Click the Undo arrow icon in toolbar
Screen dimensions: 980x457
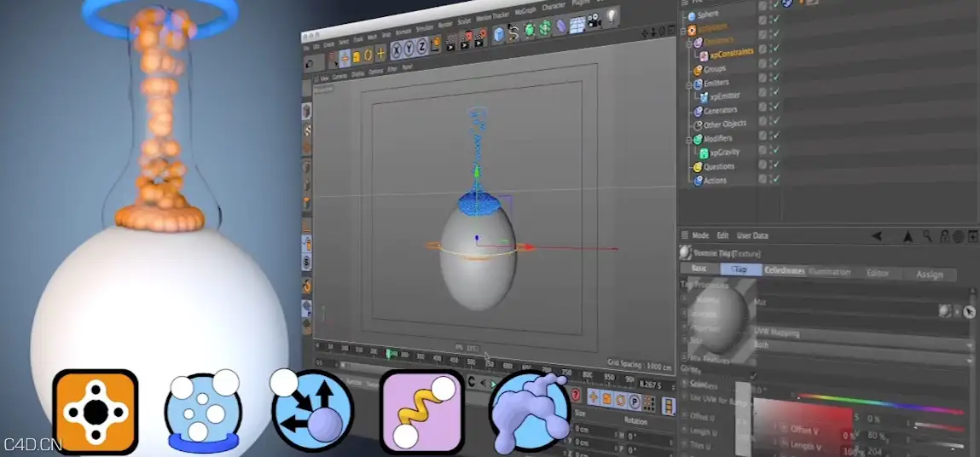pyautogui.click(x=310, y=63)
